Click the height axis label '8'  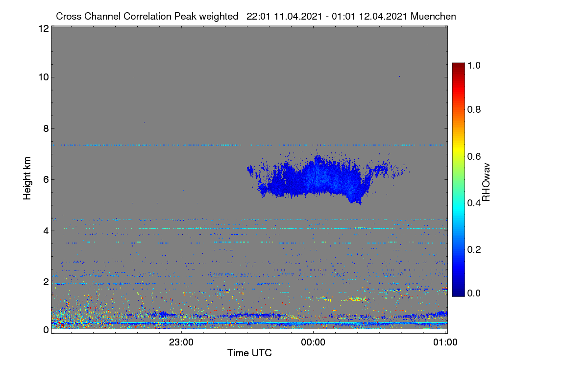pos(46,128)
